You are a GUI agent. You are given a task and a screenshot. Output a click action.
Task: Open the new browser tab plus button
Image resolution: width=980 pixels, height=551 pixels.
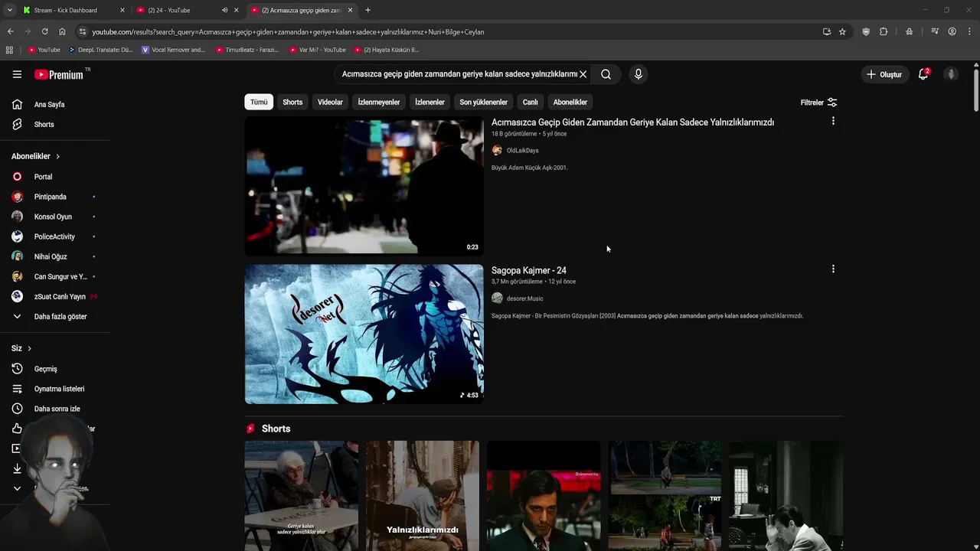click(x=367, y=10)
